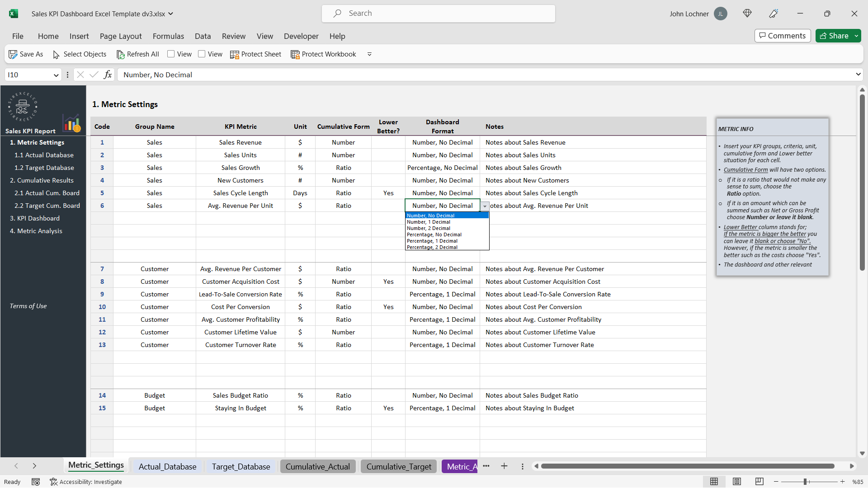This screenshot has width=868, height=488.
Task: Open the Name Box dropdown
Action: point(56,75)
